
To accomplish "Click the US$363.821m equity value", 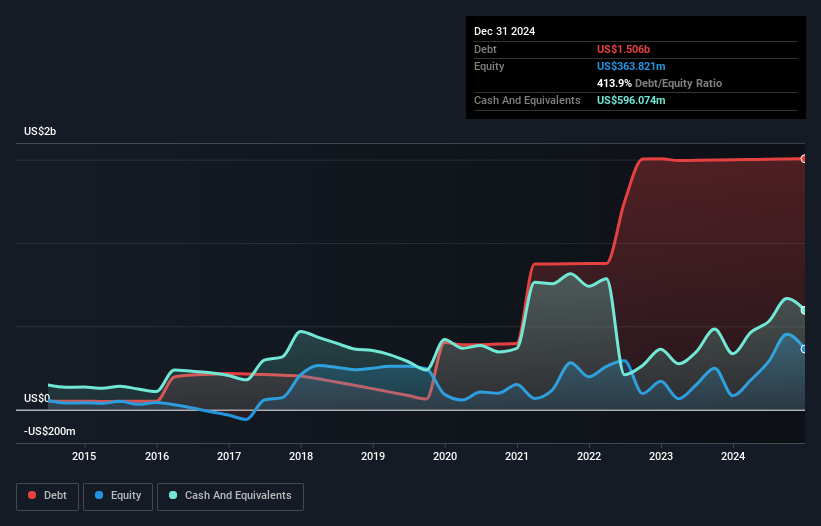I will point(631,66).
